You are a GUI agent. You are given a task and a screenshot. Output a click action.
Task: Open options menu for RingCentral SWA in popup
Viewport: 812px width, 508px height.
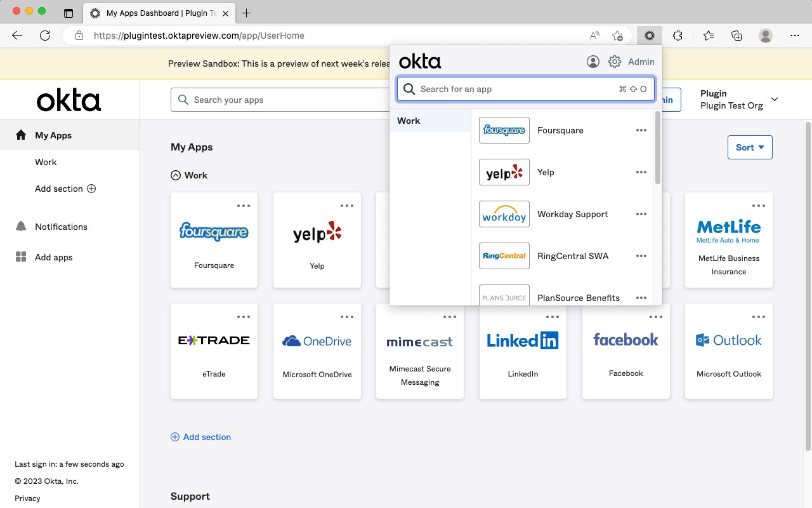point(641,256)
